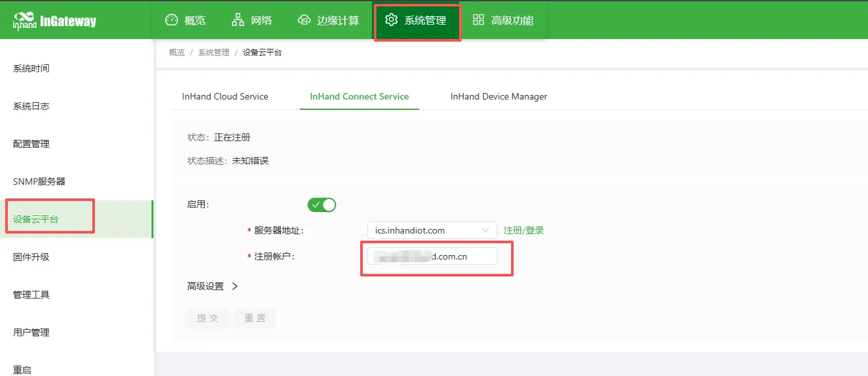Screen dimensions: 868x376
Task: Open 固件升级 in the sidebar
Action: click(77, 257)
